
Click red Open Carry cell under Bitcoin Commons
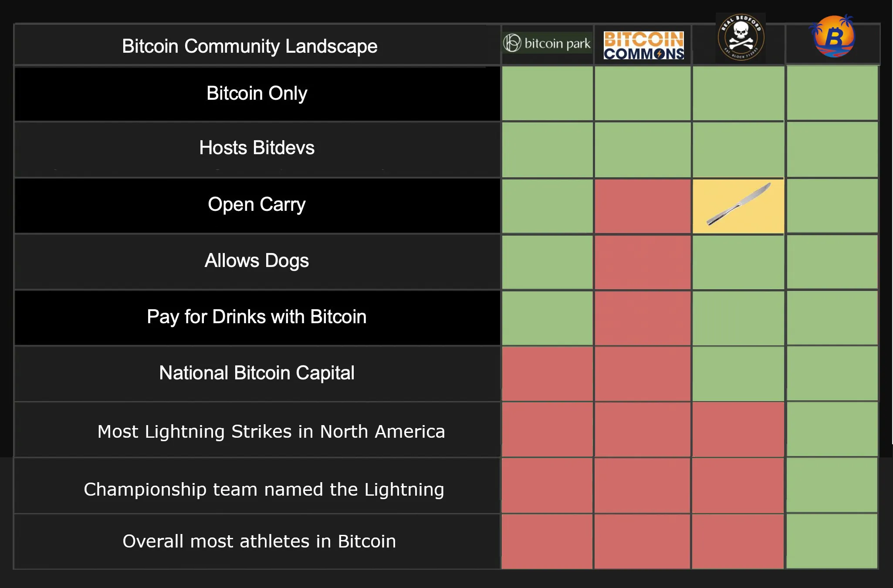pos(643,206)
